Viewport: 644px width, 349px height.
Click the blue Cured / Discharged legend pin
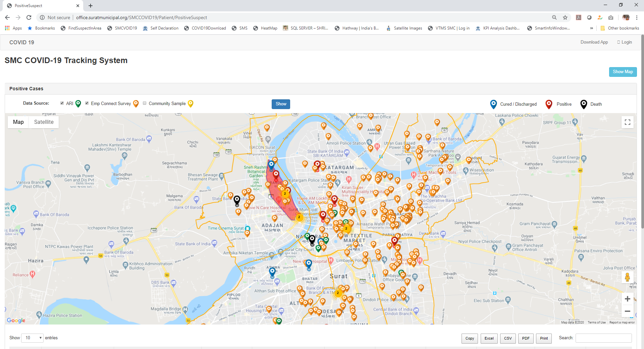(493, 104)
